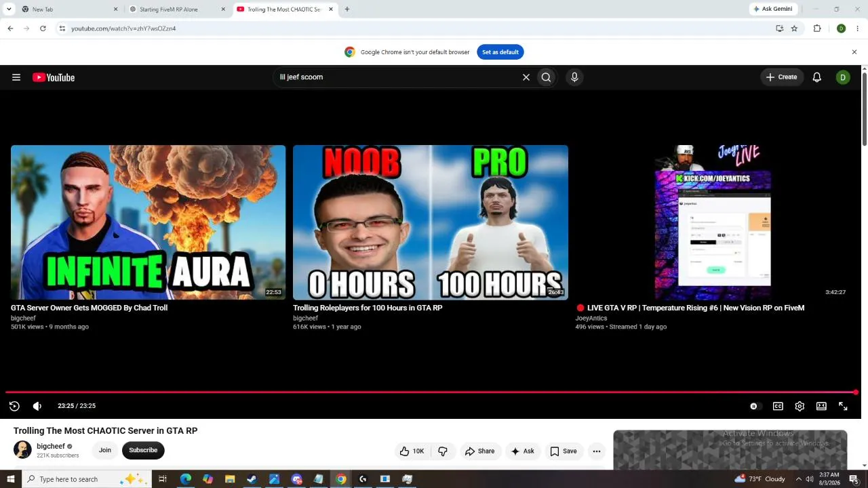Click the YouTube search input field
Image resolution: width=868 pixels, height=488 pixels.
coord(399,77)
